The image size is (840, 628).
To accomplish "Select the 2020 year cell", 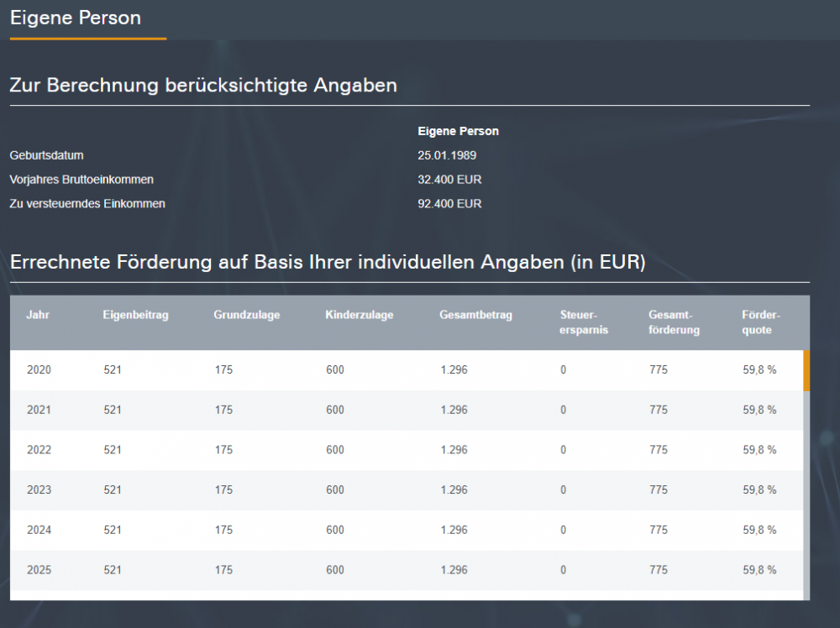I will point(39,370).
